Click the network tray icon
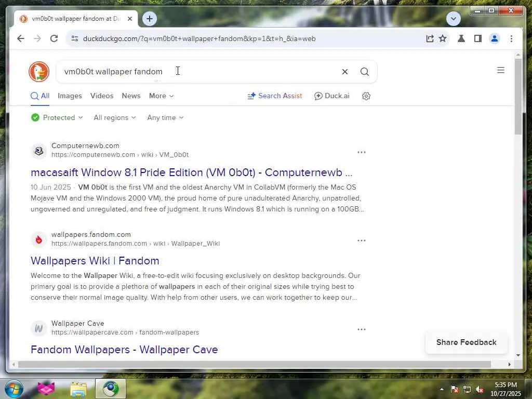The image size is (532, 399). [x=467, y=389]
